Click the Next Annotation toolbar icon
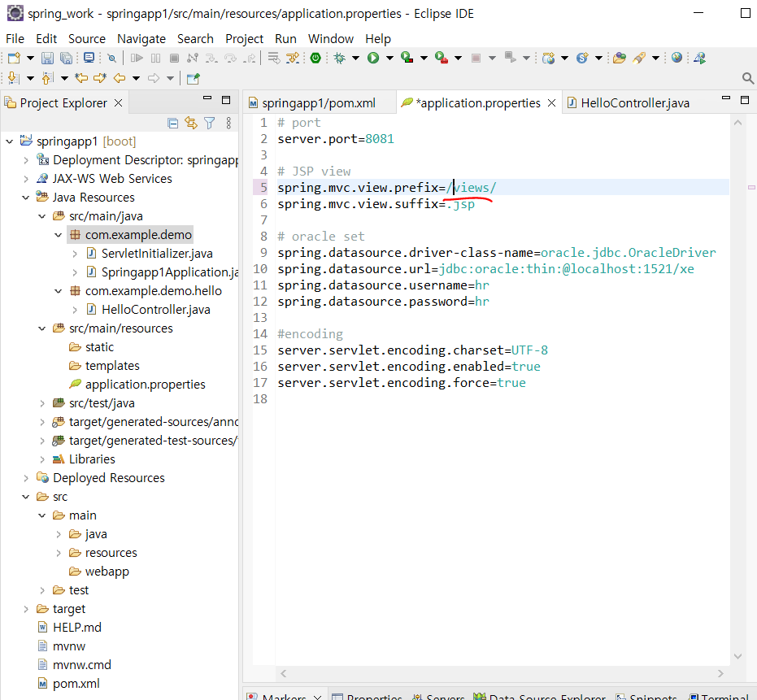Image resolution: width=757 pixels, height=700 pixels. [14, 78]
